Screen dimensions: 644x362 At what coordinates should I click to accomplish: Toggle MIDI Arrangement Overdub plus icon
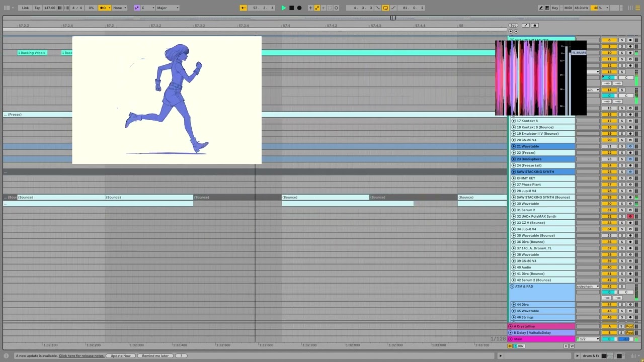tap(310, 8)
